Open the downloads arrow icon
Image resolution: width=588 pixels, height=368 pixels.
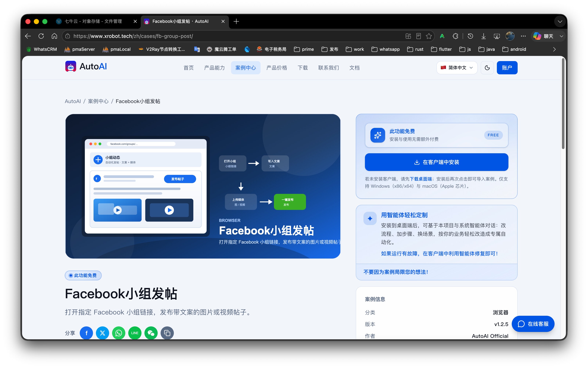pos(483,36)
